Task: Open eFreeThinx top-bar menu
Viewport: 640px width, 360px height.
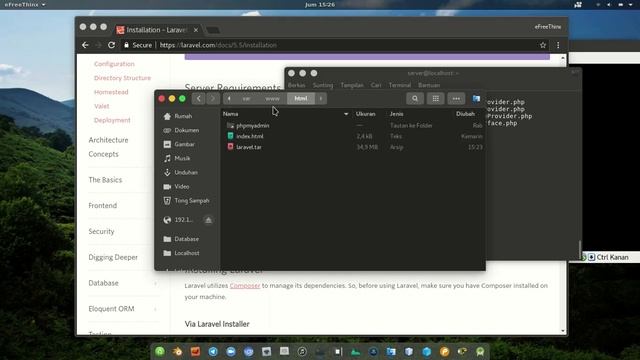Action: 25,4
